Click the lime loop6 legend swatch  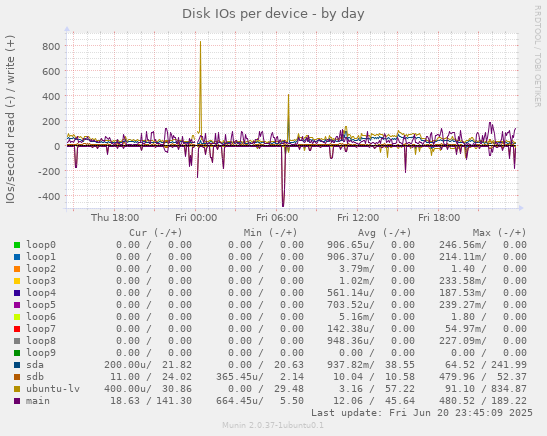(x=17, y=317)
